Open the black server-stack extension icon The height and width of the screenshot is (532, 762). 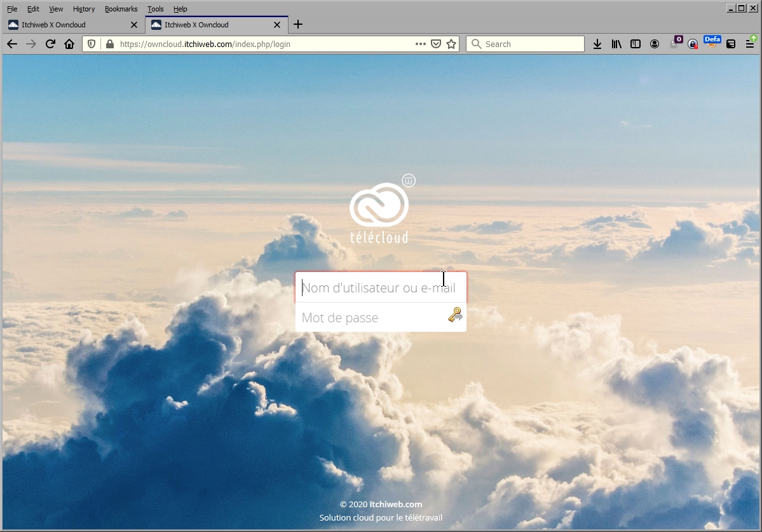coord(731,44)
